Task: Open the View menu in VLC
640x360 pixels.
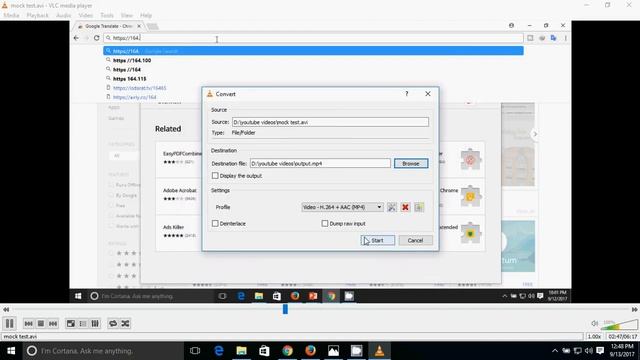Action: pos(127,15)
